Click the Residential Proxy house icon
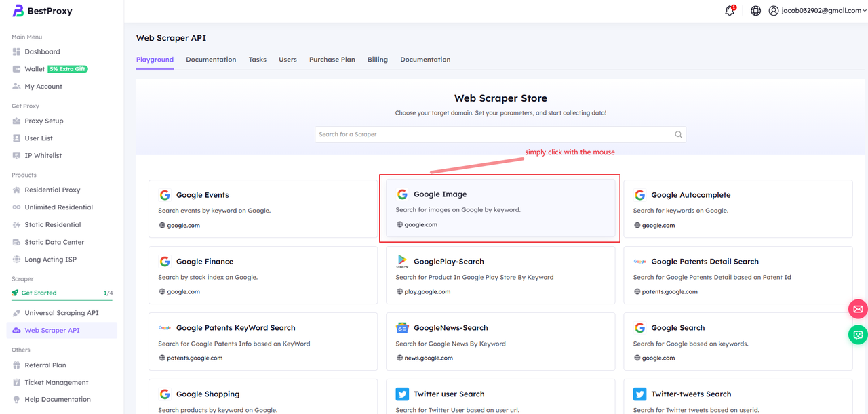 pyautogui.click(x=17, y=190)
